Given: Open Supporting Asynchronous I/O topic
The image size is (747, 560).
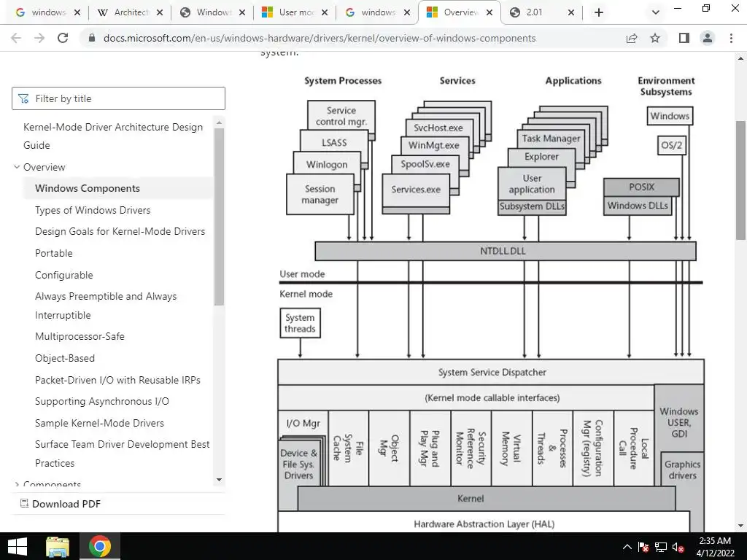Looking at the screenshot, I should (x=102, y=402).
